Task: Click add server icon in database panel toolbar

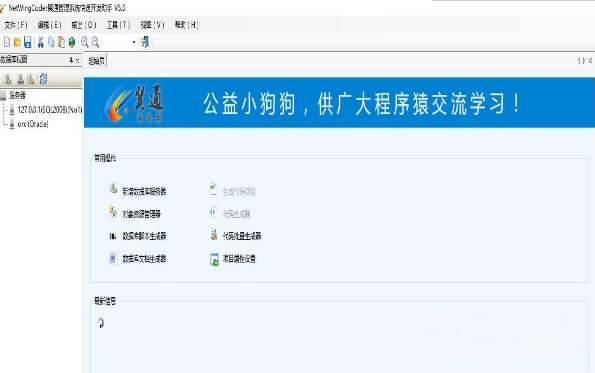Action: point(8,79)
